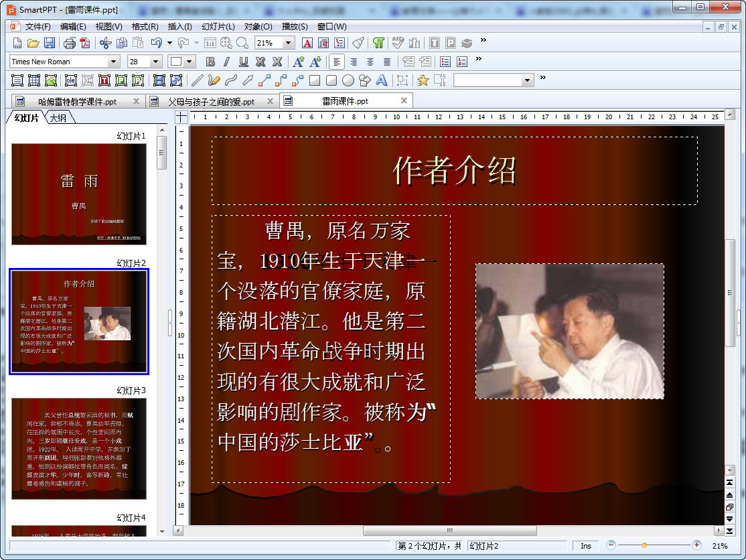Copy the selected object
Image resolution: width=746 pixels, height=560 pixels.
tap(122, 44)
